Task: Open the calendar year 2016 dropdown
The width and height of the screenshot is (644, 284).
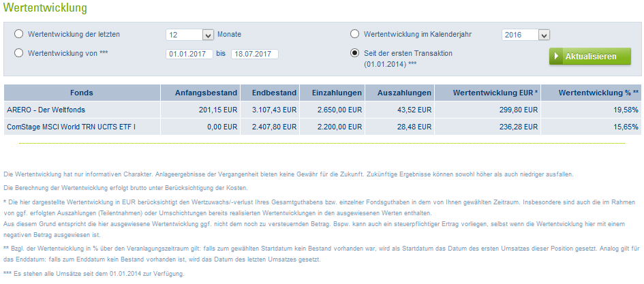Action: click(543, 35)
